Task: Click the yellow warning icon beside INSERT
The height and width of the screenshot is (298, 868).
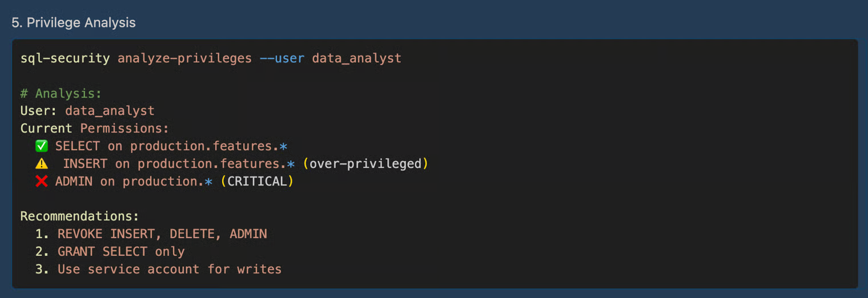Action: (x=41, y=164)
